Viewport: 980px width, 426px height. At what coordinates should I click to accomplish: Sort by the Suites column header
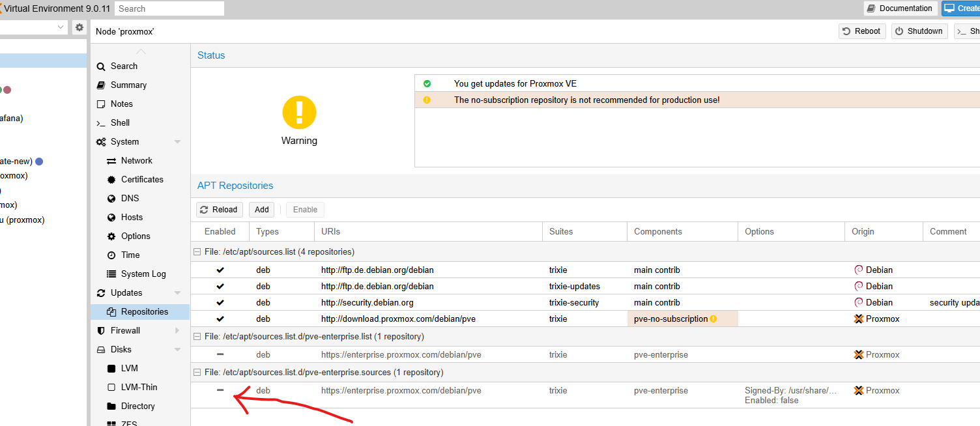point(584,231)
